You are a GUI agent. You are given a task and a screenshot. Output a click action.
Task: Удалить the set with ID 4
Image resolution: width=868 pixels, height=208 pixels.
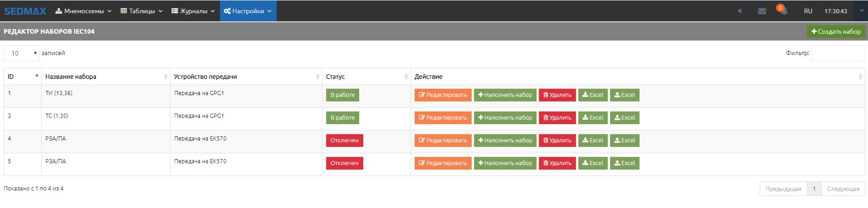tap(557, 140)
